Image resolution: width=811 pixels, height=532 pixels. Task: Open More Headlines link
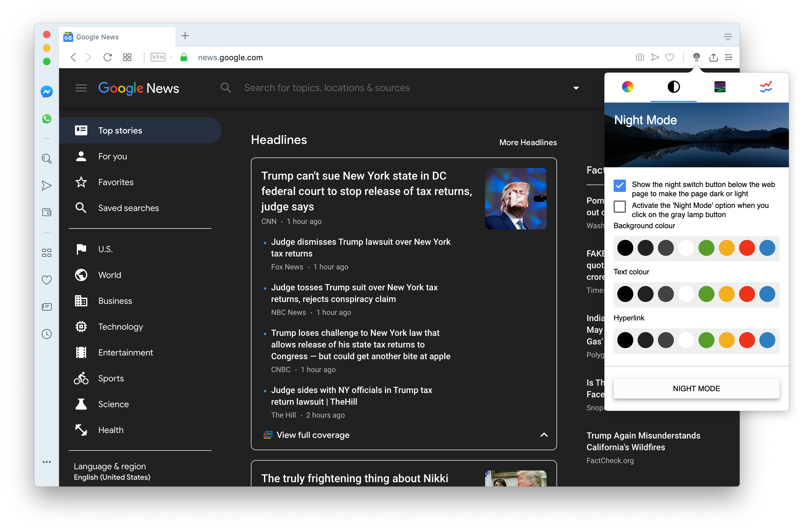coord(528,142)
